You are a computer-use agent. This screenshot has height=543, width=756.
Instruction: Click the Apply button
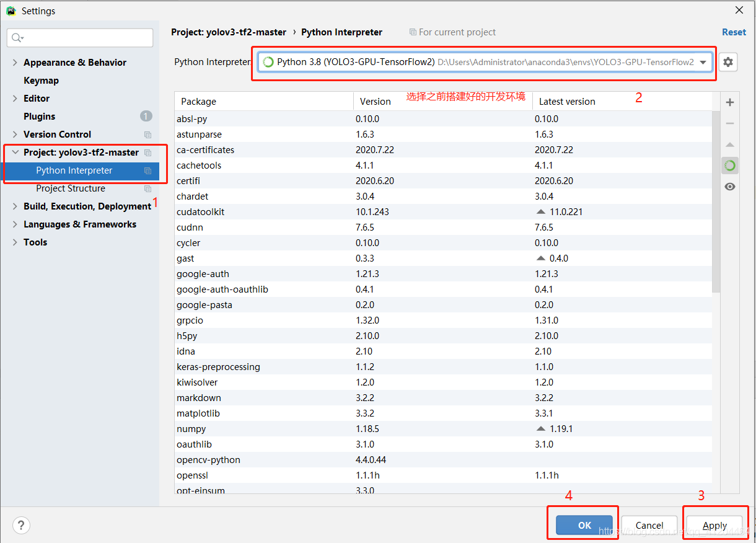(714, 525)
